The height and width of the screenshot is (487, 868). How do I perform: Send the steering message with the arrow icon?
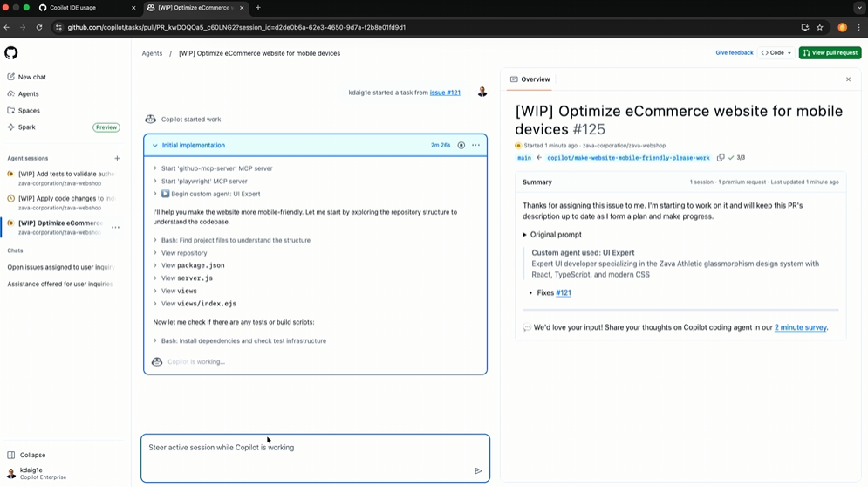click(x=478, y=471)
